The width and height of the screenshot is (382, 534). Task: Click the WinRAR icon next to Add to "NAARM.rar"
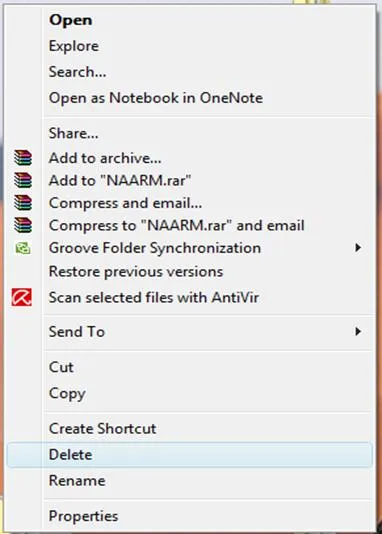point(23,180)
